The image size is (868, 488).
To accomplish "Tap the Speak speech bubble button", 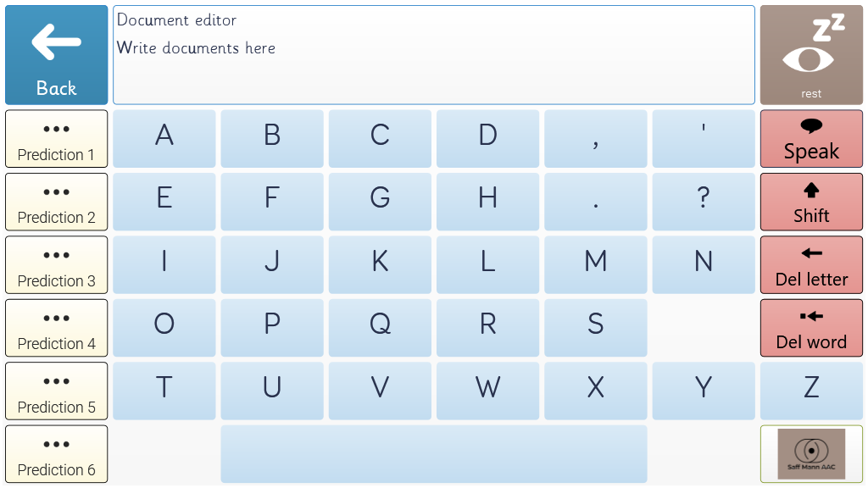I will (x=811, y=138).
